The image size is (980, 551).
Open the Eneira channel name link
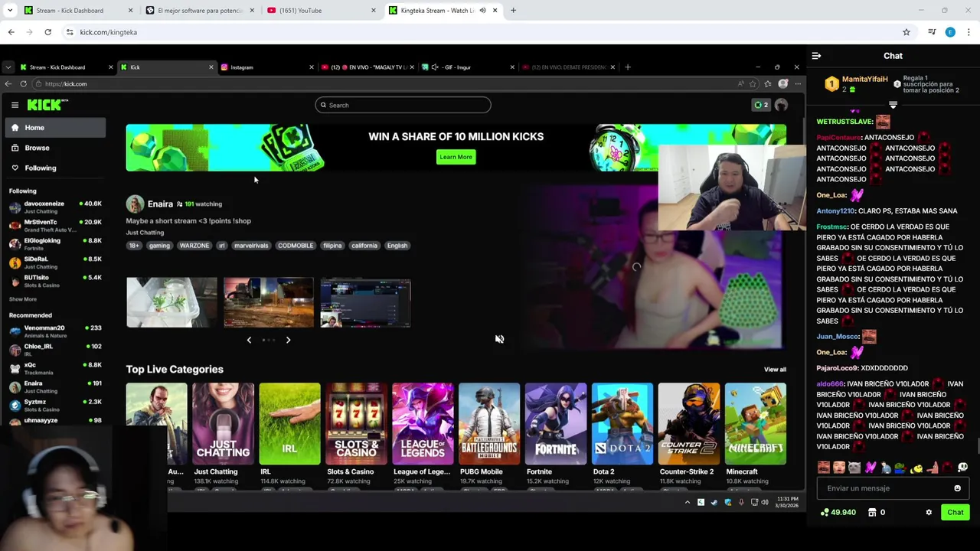[160, 204]
